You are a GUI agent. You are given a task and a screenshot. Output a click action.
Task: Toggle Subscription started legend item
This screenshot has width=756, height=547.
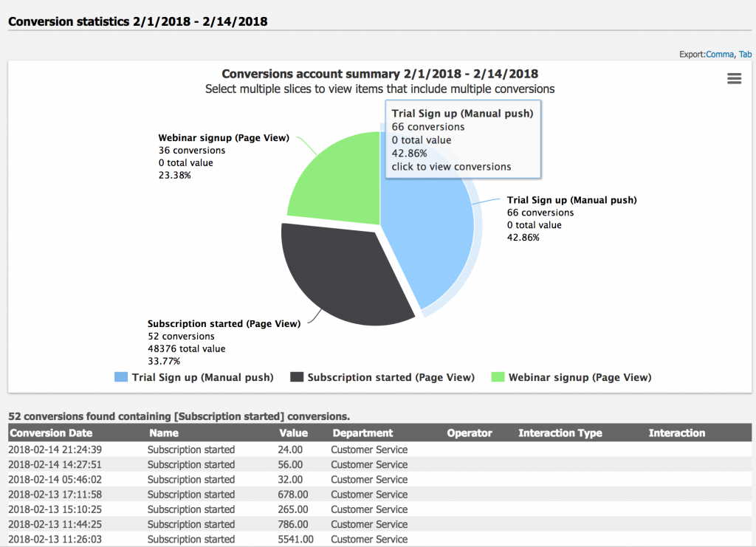[391, 377]
